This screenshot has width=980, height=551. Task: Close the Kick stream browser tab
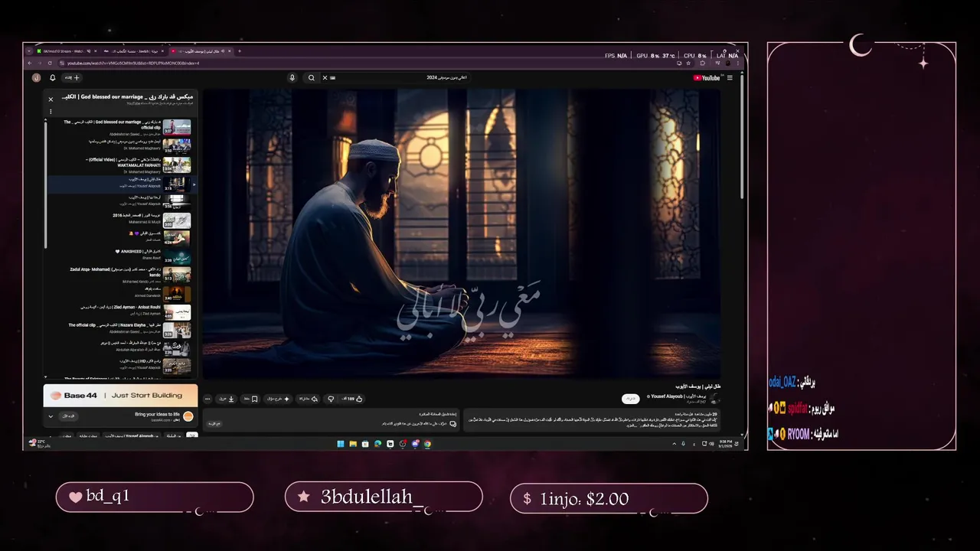(95, 51)
